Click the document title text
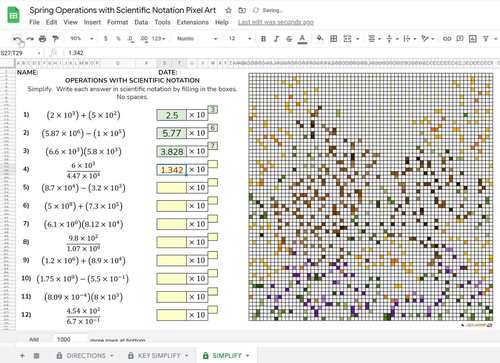 pos(122,10)
